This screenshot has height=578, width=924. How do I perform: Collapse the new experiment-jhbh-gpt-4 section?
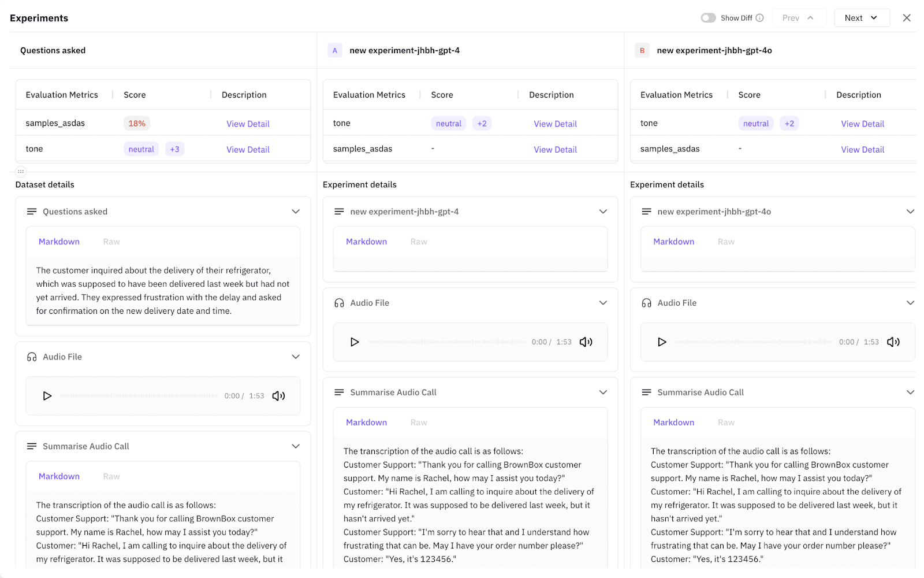pos(603,212)
